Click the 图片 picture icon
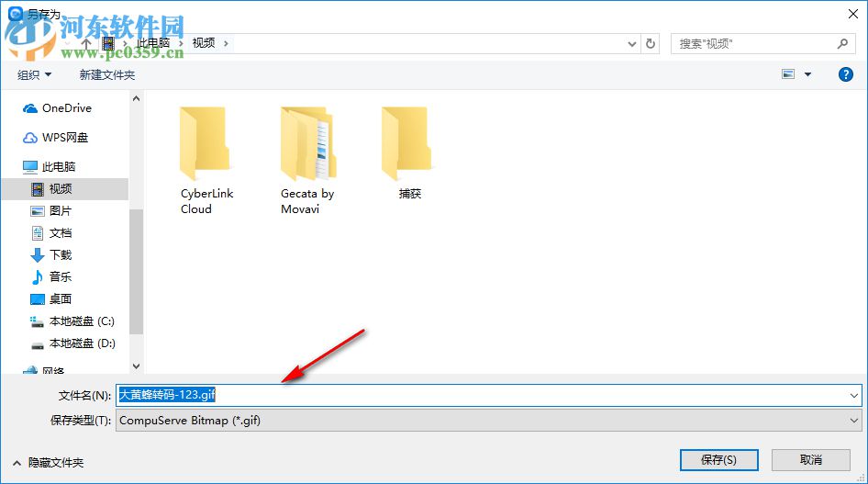868x484 pixels. point(37,211)
